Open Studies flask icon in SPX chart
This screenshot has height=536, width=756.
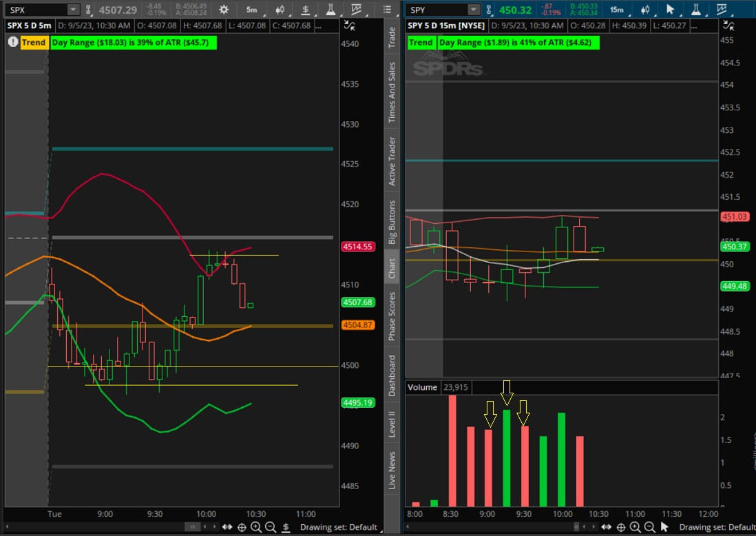click(330, 10)
